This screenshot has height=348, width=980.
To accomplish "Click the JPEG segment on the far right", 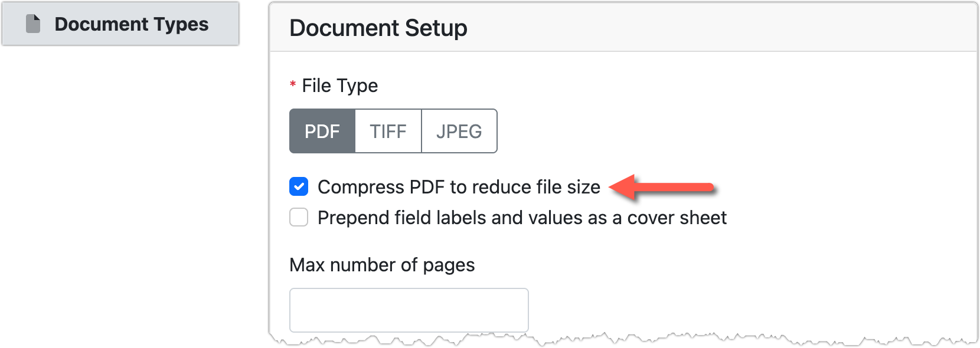I will click(459, 131).
